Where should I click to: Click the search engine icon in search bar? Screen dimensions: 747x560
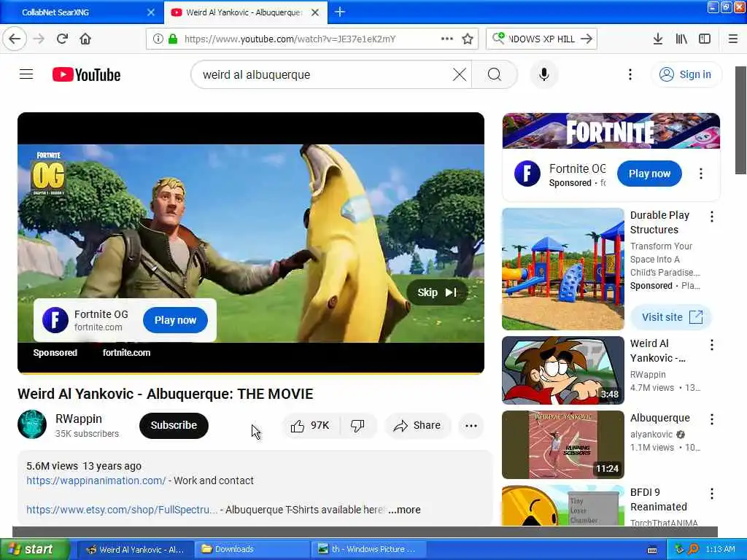pos(498,38)
